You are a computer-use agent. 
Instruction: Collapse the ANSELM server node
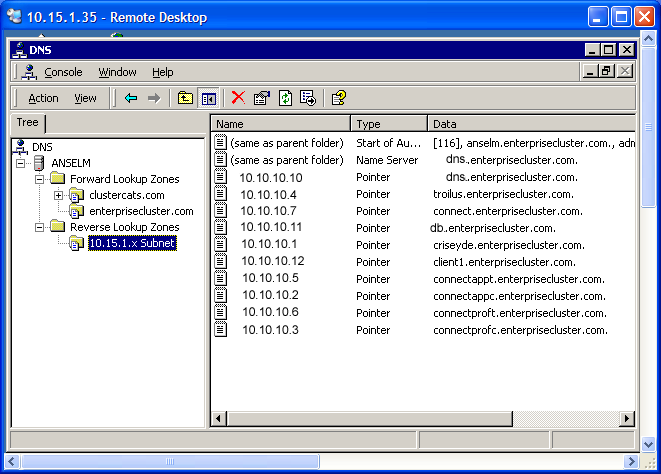[x=20, y=163]
